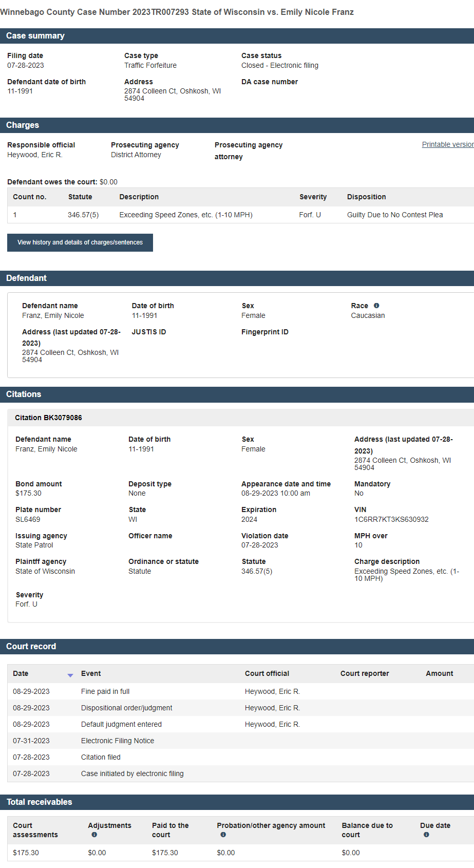The height and width of the screenshot is (868, 474).
Task: View history and details of charges/sentences
Action: pyautogui.click(x=80, y=242)
